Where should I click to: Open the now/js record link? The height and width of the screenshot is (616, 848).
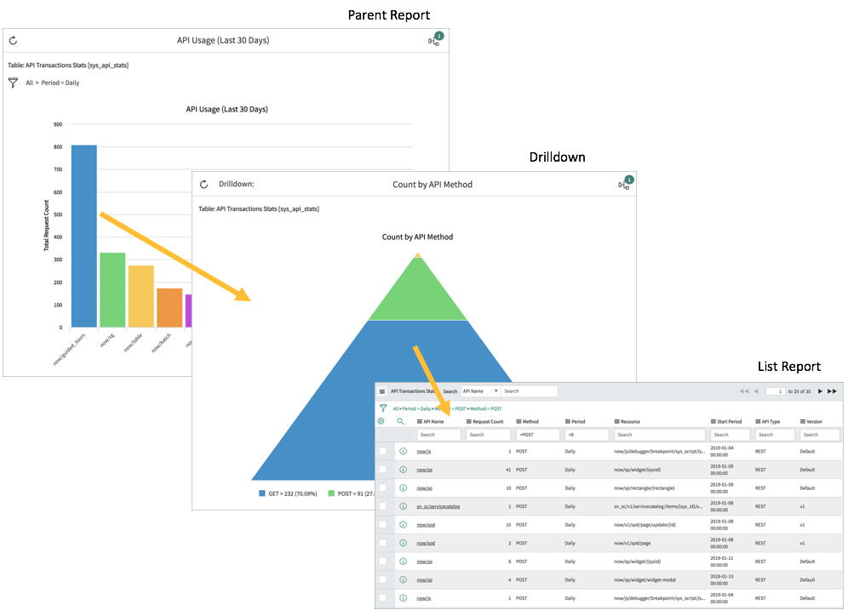pyautogui.click(x=423, y=451)
